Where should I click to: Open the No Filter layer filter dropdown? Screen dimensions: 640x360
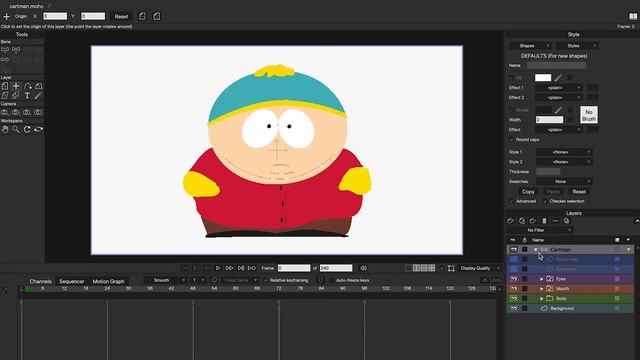540,230
